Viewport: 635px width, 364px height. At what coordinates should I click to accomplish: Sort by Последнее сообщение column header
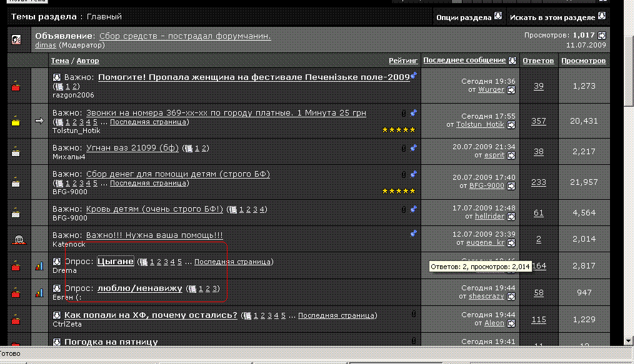(x=464, y=61)
